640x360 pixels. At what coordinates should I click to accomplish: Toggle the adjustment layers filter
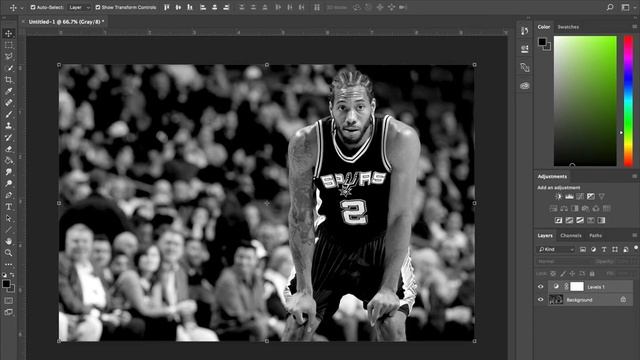click(x=593, y=249)
